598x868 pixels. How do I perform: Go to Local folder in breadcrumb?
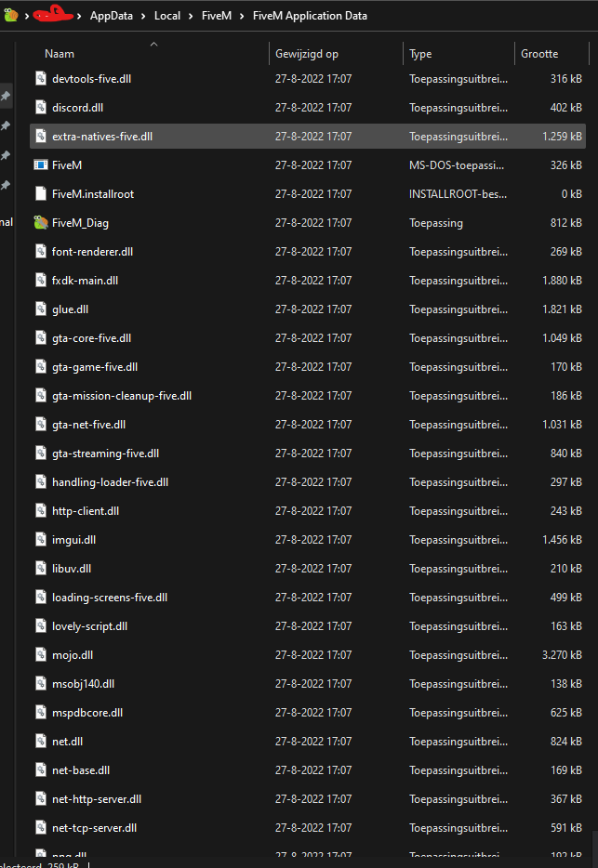coord(167,16)
